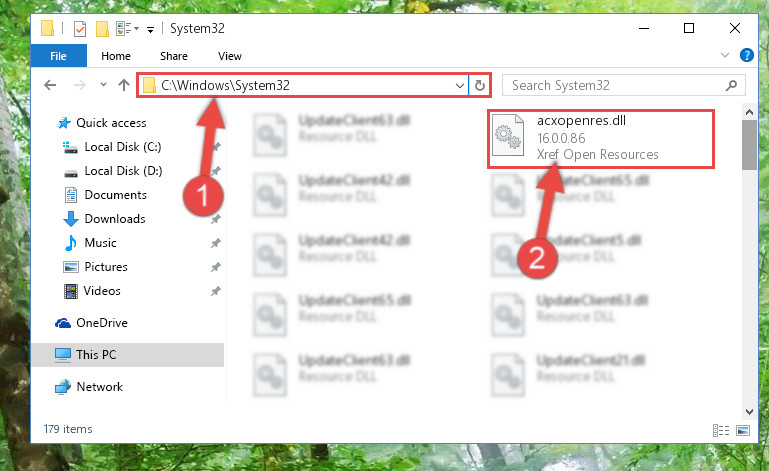Go up one folder level

tap(124, 85)
